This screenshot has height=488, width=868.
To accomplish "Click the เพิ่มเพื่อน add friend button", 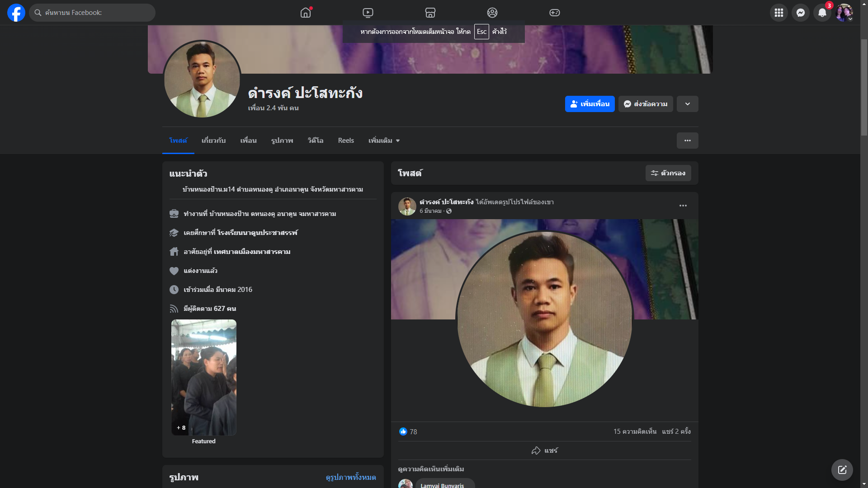I will tap(590, 104).
